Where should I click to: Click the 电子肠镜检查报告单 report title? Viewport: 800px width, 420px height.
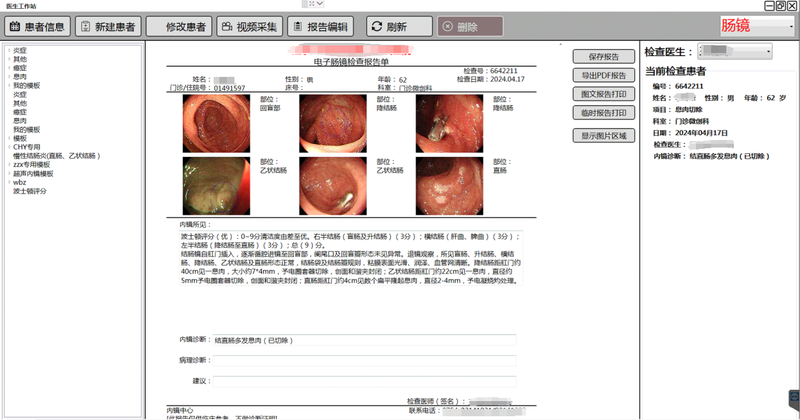pyautogui.click(x=351, y=62)
